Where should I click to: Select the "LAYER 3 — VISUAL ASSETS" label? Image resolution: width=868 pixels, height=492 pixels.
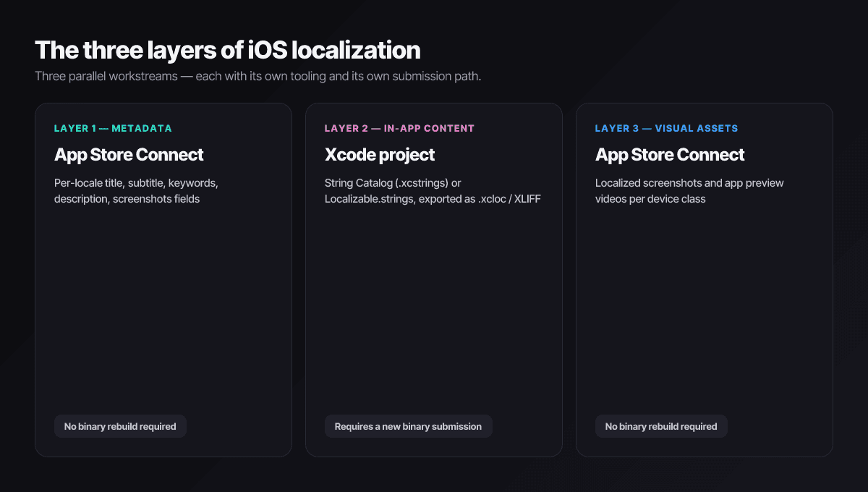coord(666,128)
